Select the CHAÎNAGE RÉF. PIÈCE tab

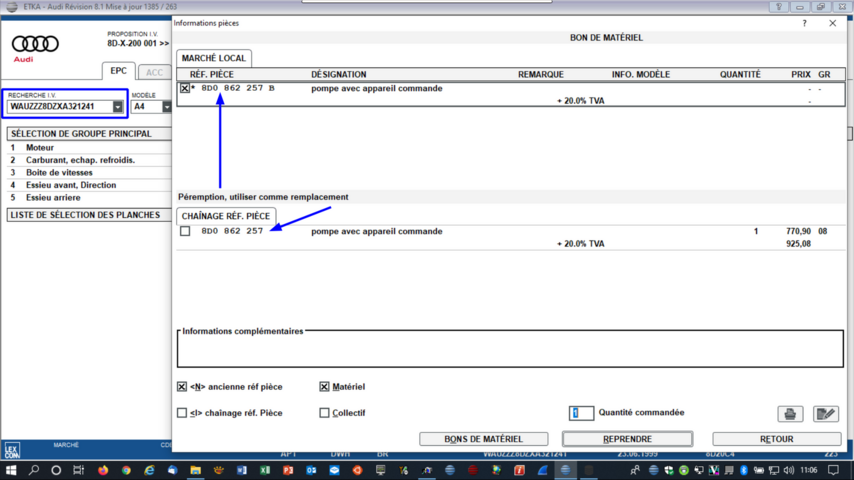click(225, 216)
